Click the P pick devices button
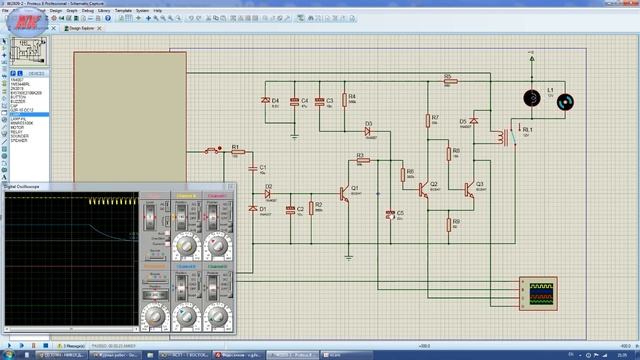Viewport: 640px width, 360px height. 13,73
